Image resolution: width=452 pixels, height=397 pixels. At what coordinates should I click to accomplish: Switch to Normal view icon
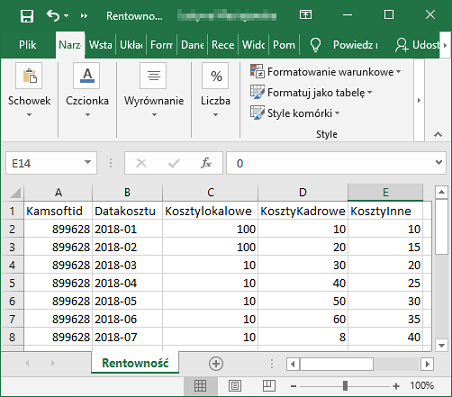[x=200, y=386]
